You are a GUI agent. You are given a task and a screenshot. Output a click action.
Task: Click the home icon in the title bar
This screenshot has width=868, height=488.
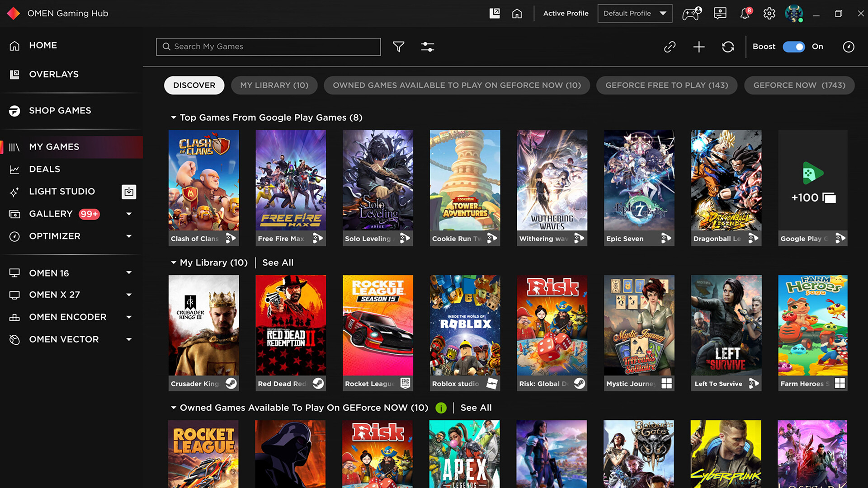pos(517,14)
